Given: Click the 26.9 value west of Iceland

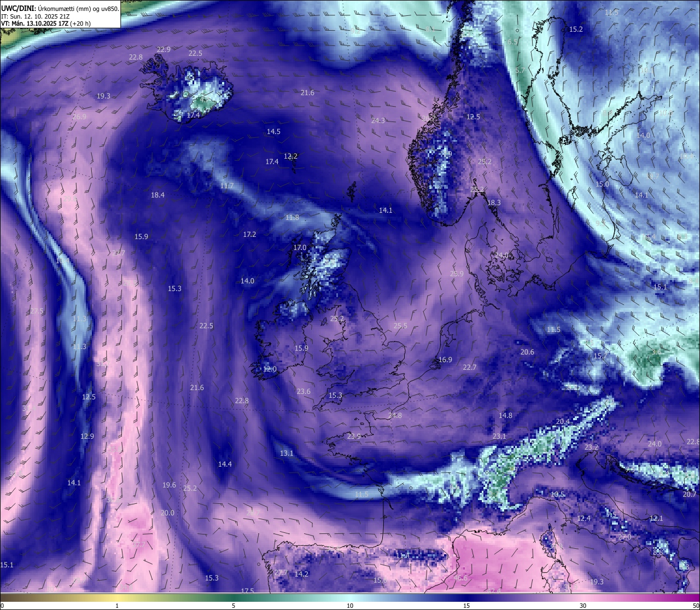Looking at the screenshot, I should click(79, 117).
